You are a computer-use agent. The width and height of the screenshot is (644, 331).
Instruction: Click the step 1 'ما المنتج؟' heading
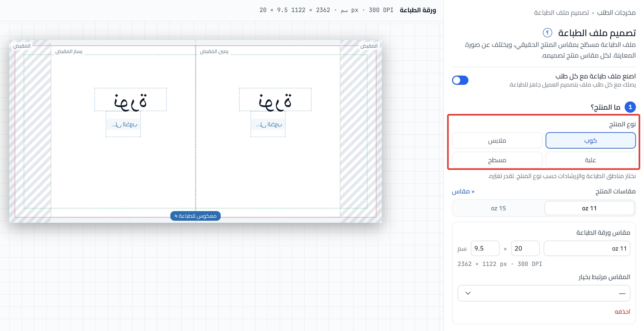(x=605, y=107)
